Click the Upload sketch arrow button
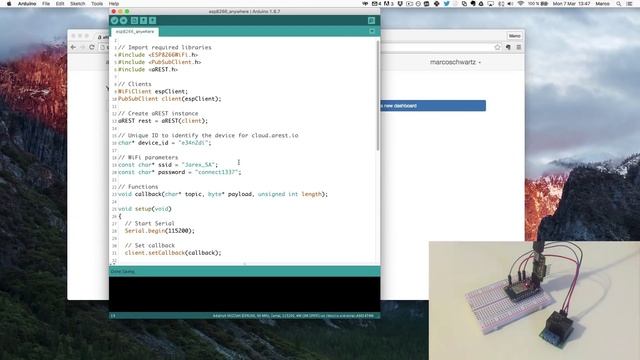The width and height of the screenshot is (640, 360). click(x=123, y=21)
